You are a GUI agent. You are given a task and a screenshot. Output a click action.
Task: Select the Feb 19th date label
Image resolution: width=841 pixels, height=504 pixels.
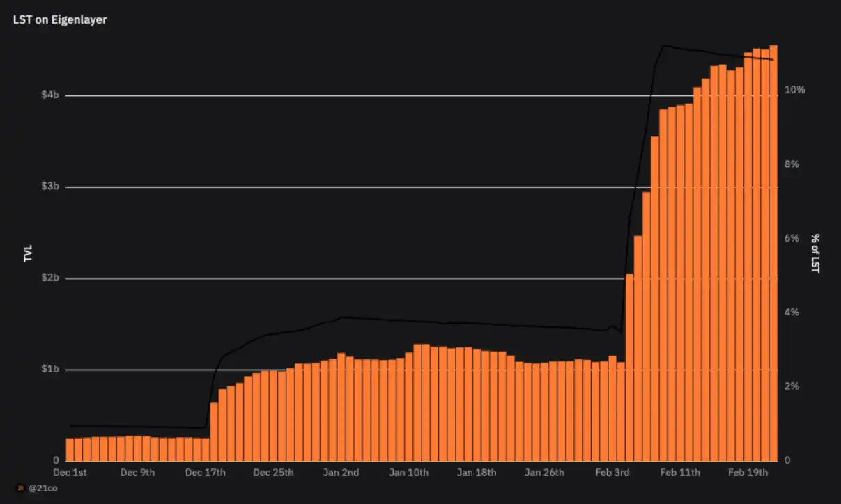pyautogui.click(x=748, y=473)
